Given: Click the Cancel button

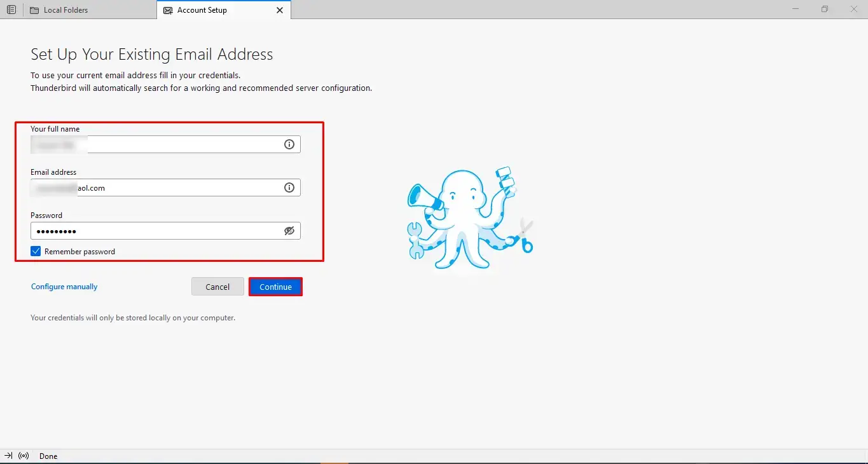Looking at the screenshot, I should pos(217,287).
